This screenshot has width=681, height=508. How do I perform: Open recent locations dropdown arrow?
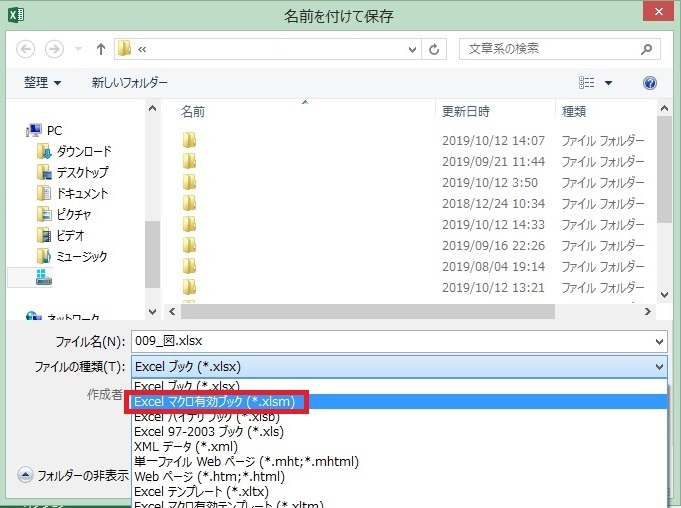pyautogui.click(x=79, y=49)
